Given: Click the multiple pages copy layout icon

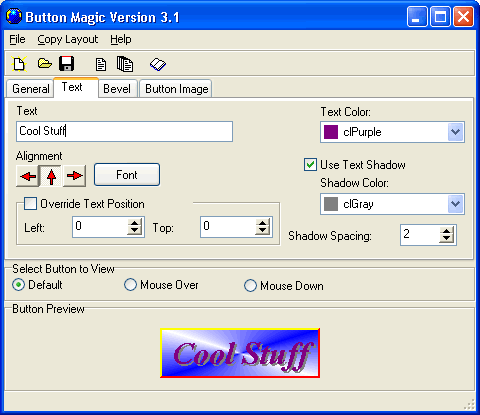Looking at the screenshot, I should tap(125, 64).
